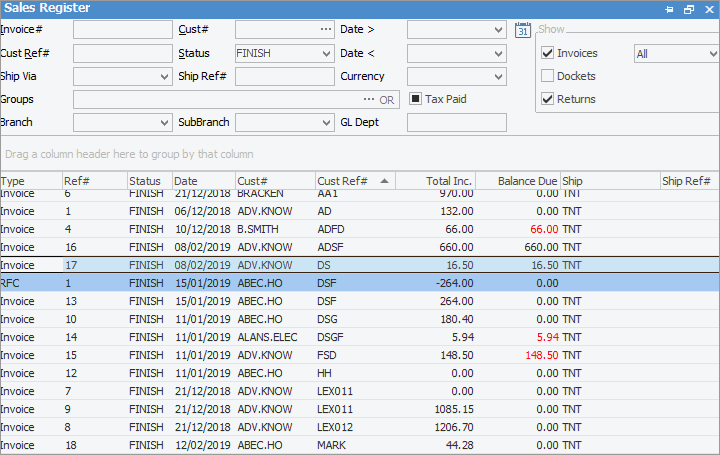The width and height of the screenshot is (720, 455).
Task: Click the Balance Due column header
Action: click(517, 181)
